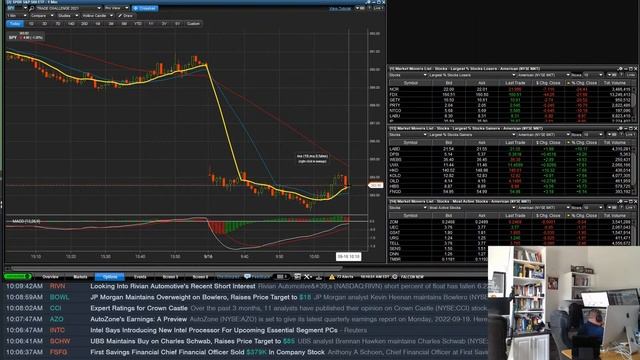Open the TRADE CHALLENGE 2021 account dropdown

(68, 8)
